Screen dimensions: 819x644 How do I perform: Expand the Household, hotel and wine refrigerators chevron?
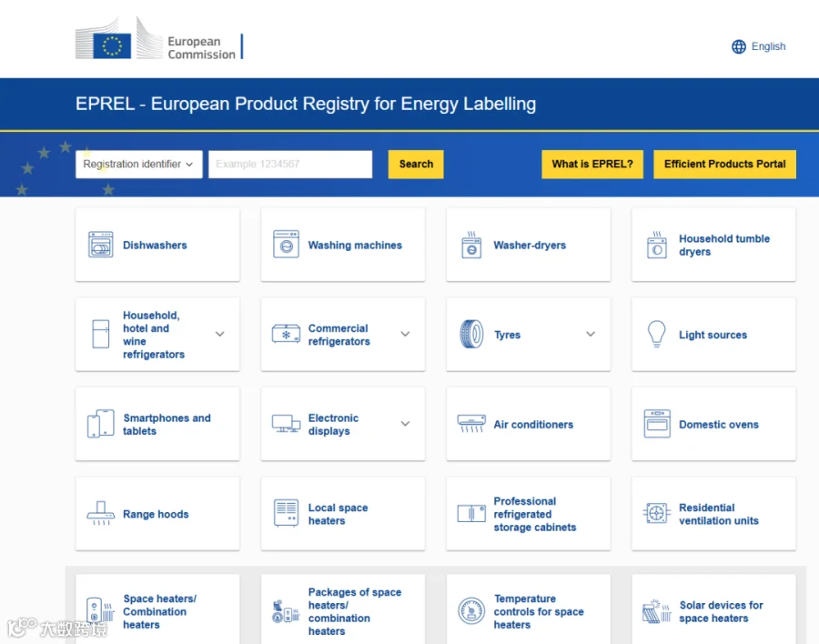pos(220,334)
